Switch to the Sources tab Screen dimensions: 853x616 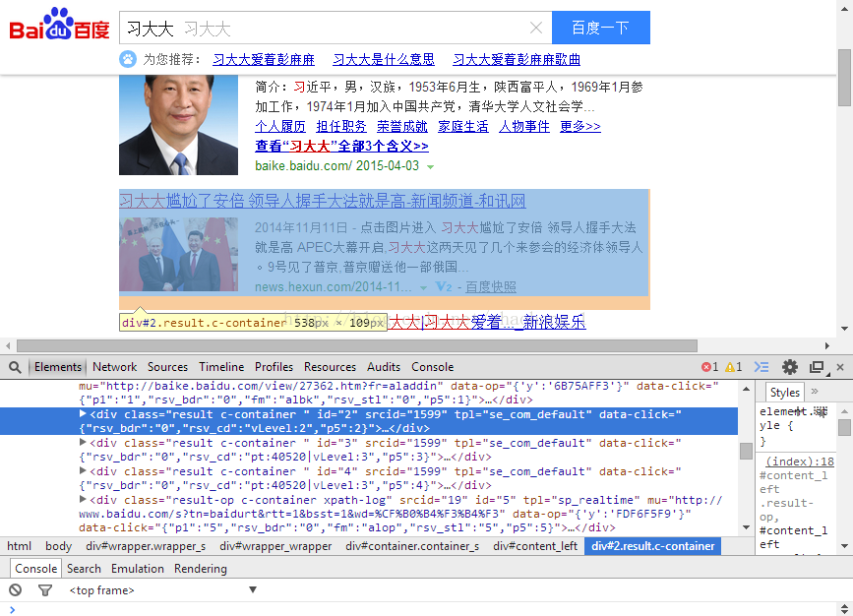[x=167, y=367]
